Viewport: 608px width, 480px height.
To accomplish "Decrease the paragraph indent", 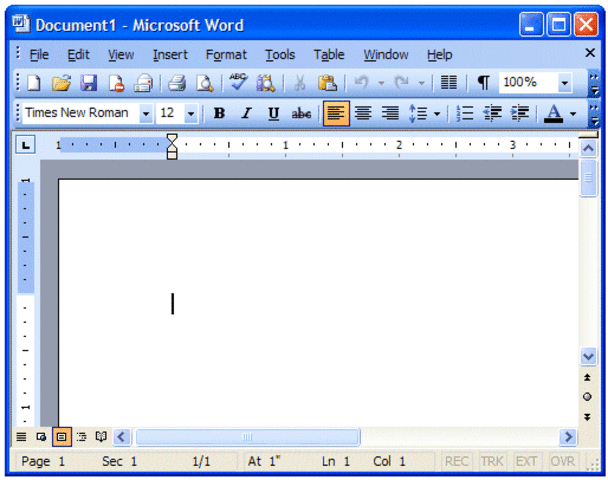I will [x=492, y=113].
